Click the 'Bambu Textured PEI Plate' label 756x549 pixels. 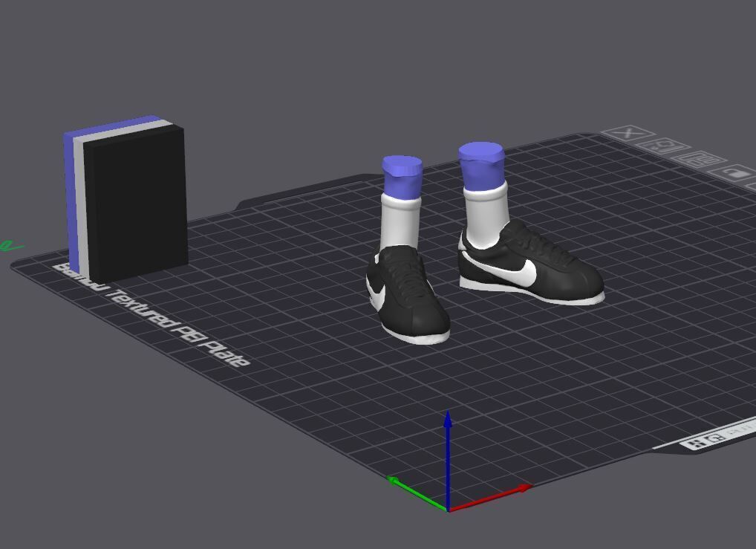click(152, 314)
